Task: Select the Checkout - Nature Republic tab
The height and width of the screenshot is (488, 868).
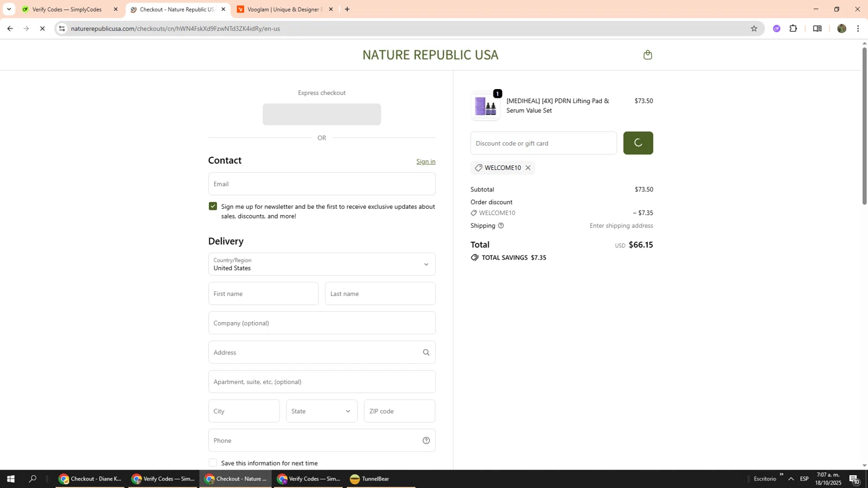Action: pos(176,9)
